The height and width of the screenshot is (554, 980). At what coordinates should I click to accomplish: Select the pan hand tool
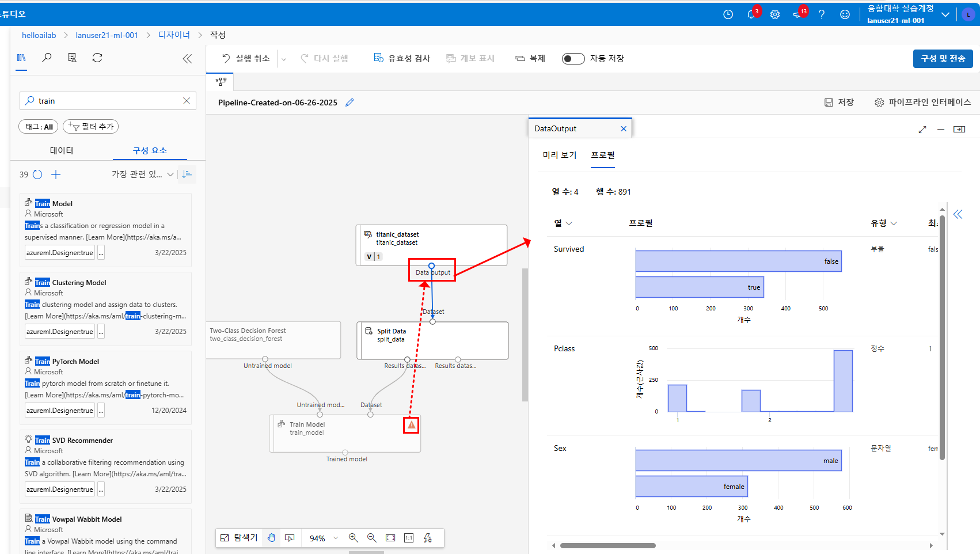coord(271,538)
